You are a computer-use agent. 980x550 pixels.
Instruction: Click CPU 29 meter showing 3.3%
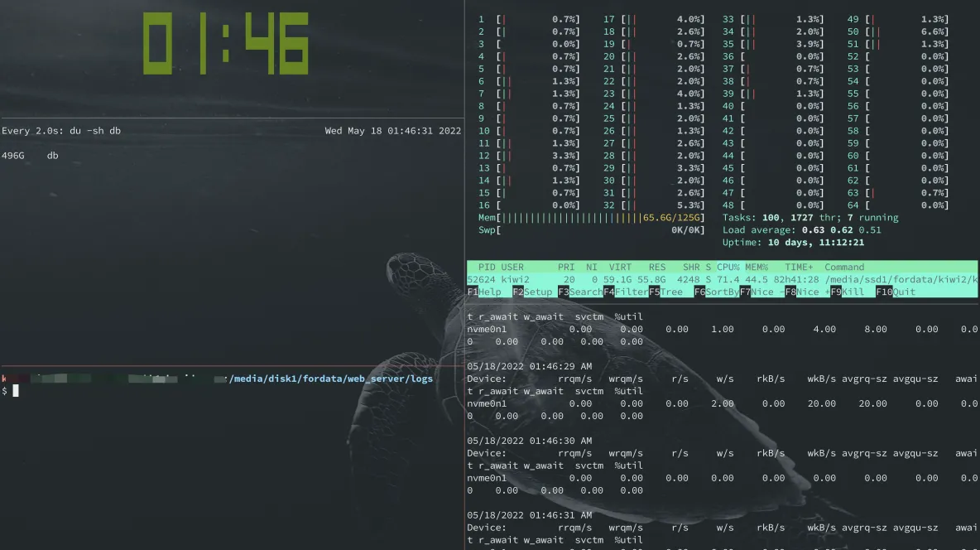click(x=654, y=168)
